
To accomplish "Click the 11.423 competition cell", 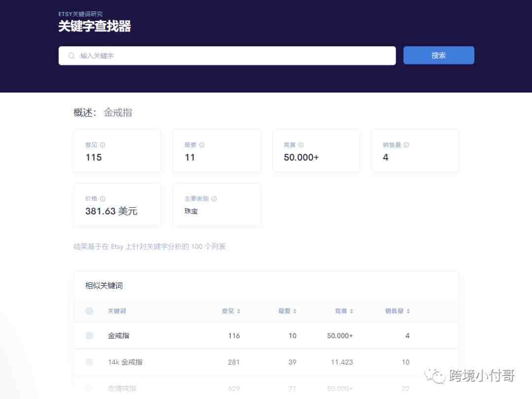I will point(342,362).
